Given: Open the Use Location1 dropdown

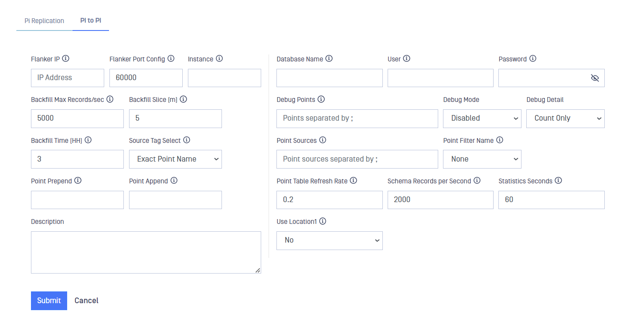Looking at the screenshot, I should pyautogui.click(x=330, y=240).
